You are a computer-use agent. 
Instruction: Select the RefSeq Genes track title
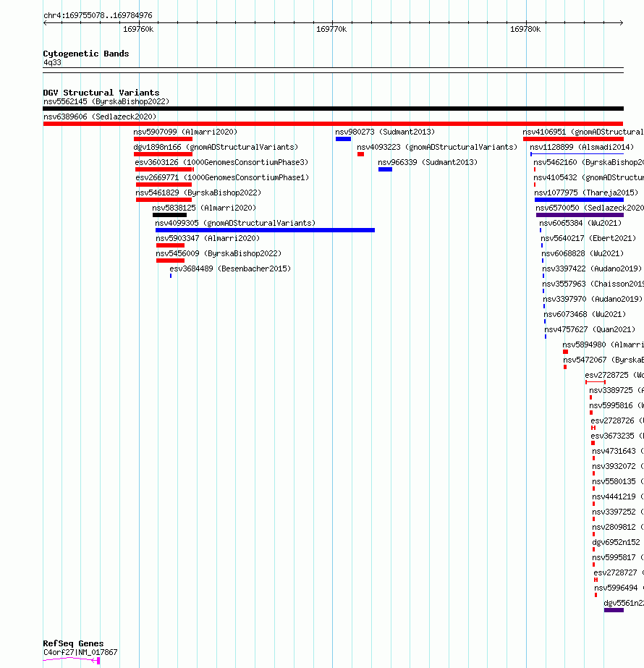(73, 643)
